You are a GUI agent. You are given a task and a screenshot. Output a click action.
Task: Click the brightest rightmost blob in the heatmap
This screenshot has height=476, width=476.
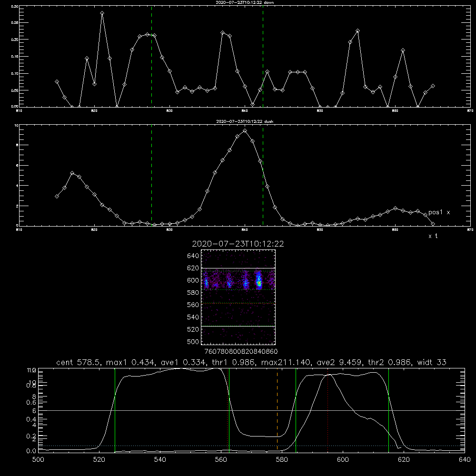pos(259,281)
